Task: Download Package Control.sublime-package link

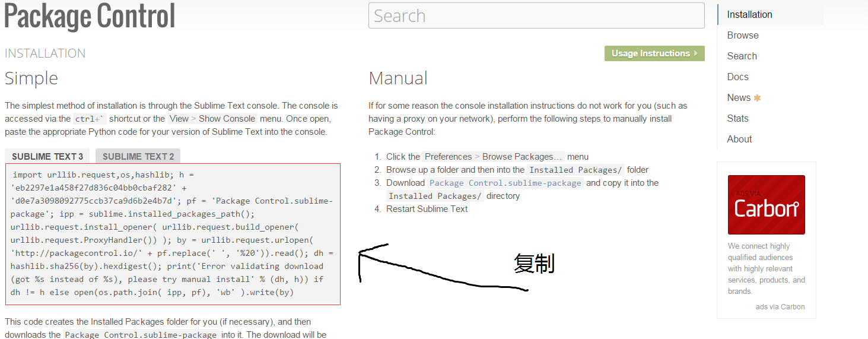Action: coord(505,183)
